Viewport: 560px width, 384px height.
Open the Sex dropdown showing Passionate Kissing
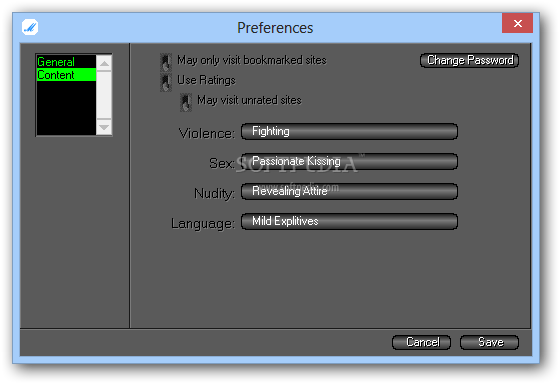coord(349,161)
